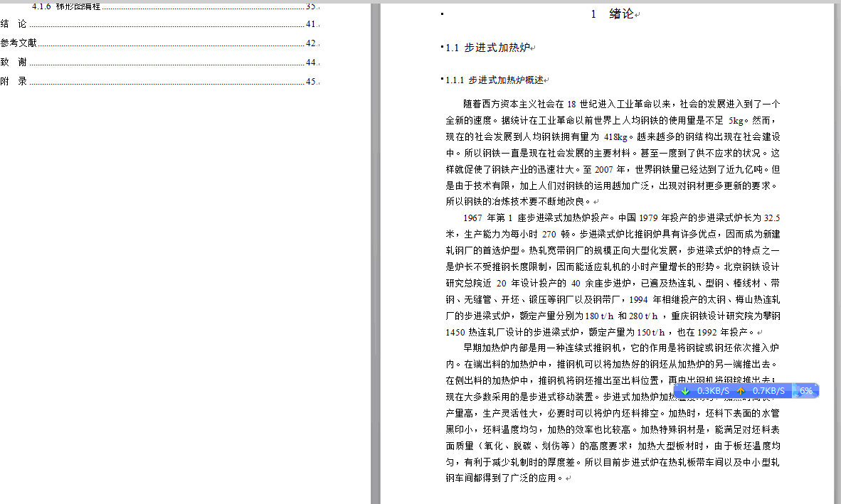Click the final line '钢车间都得到了广泛的应用'

coord(504,478)
